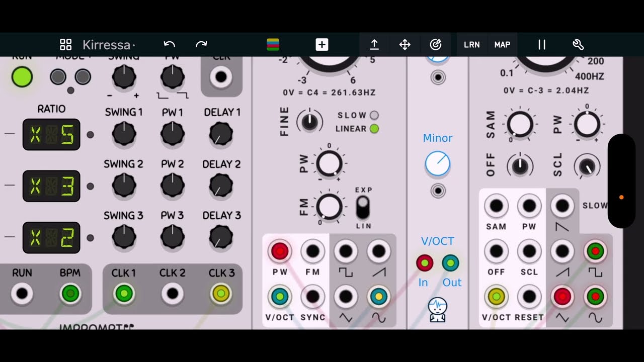Viewport: 644px width, 362px height.
Task: Adjust the PW 1 knob
Action: pos(173,134)
